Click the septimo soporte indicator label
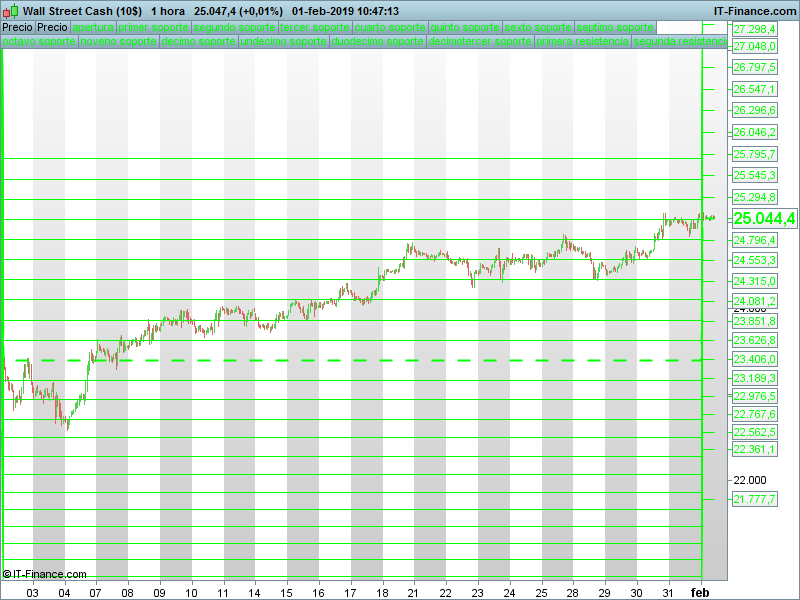800x600 pixels. point(615,27)
